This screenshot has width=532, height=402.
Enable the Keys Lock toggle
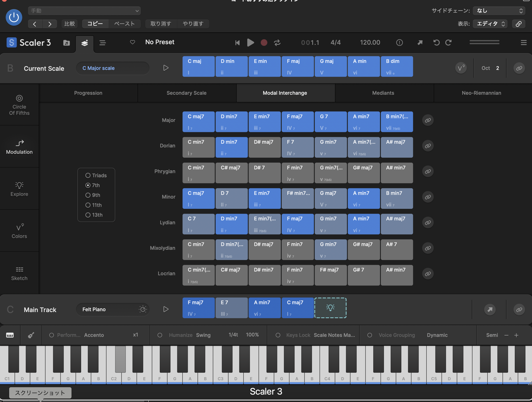point(278,335)
